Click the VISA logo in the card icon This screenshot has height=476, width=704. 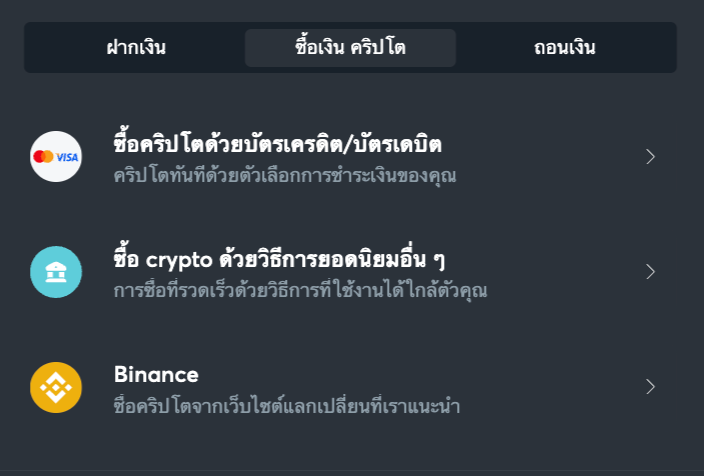click(x=67, y=157)
